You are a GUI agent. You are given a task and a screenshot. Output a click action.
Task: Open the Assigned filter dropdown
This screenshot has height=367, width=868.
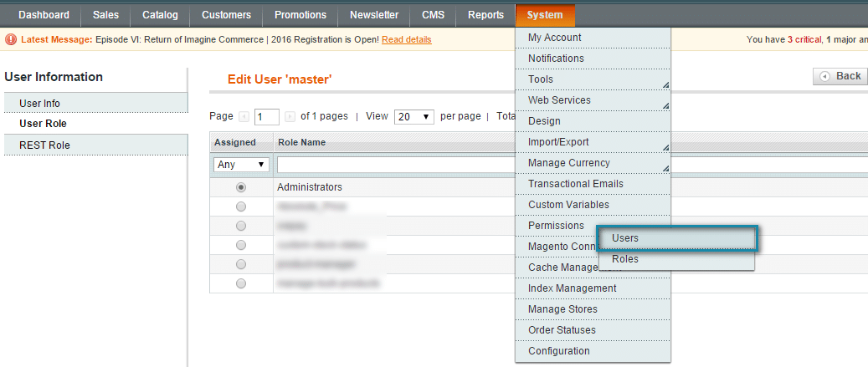click(x=241, y=165)
